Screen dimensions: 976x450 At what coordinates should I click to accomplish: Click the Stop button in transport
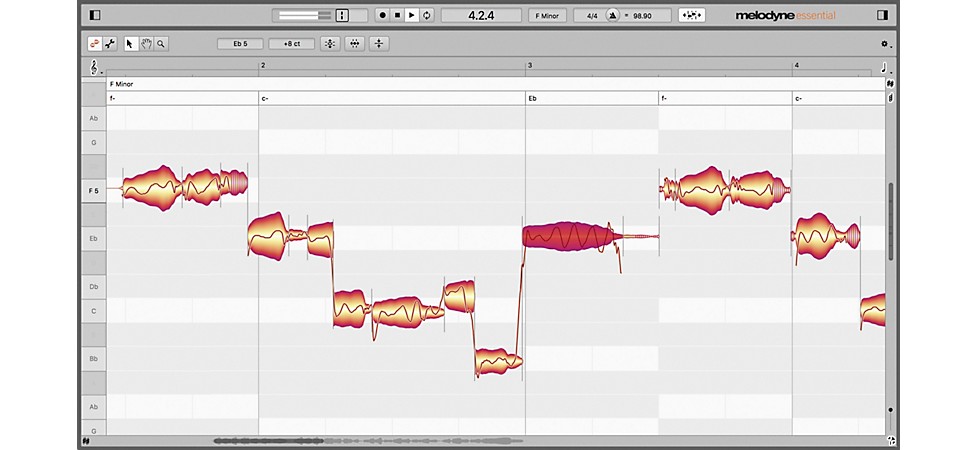[397, 15]
